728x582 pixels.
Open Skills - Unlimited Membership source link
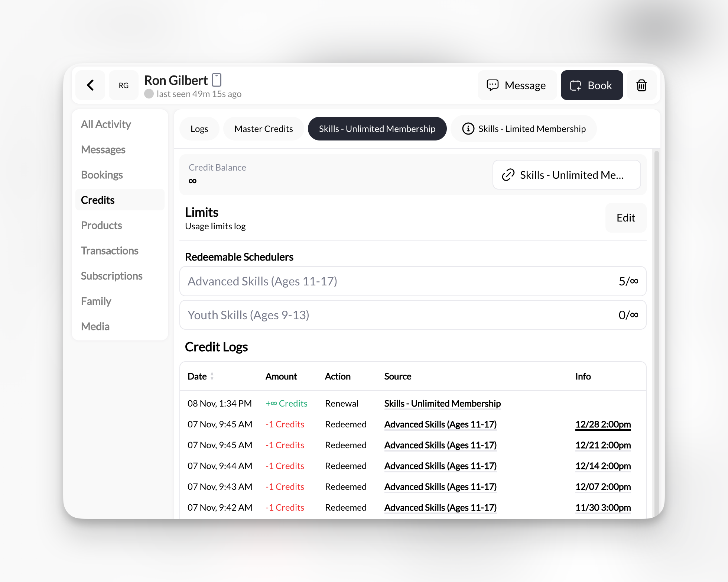click(442, 404)
